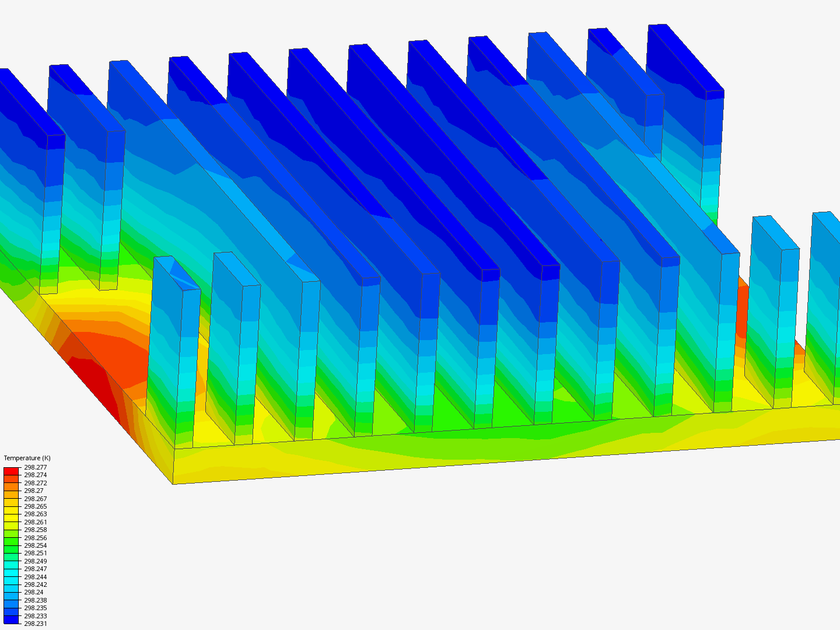This screenshot has width=840, height=630.
Task: Select the darkest blue swatch ending the legend
Action: click(12, 619)
